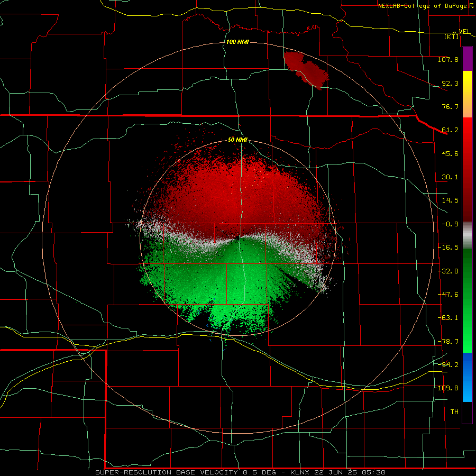Click the -63.1 value on the velocity scale
This screenshot has width=476, height=476.
pos(448,318)
